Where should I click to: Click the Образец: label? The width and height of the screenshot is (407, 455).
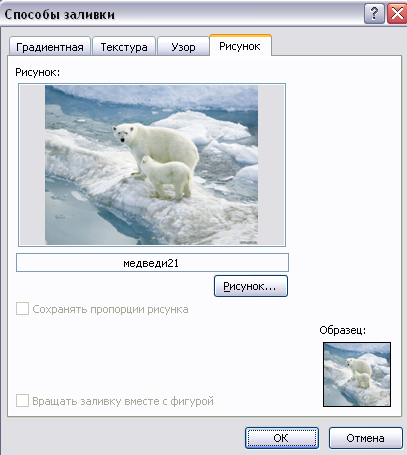pos(343,330)
